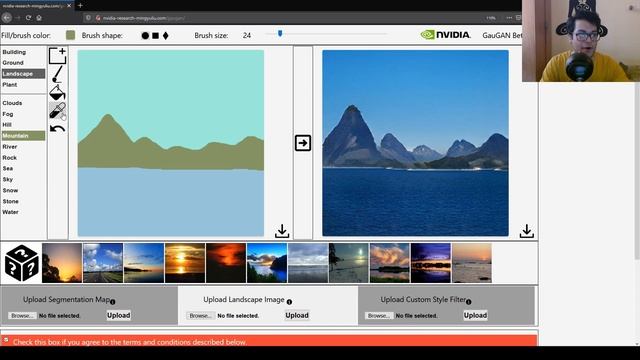
Task: Pick the River label
Action: (x=10, y=147)
